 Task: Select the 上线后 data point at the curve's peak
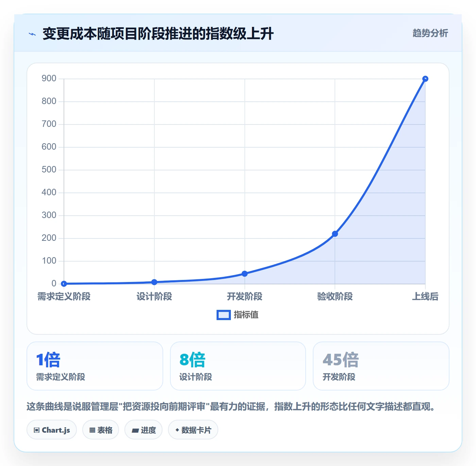425,79
